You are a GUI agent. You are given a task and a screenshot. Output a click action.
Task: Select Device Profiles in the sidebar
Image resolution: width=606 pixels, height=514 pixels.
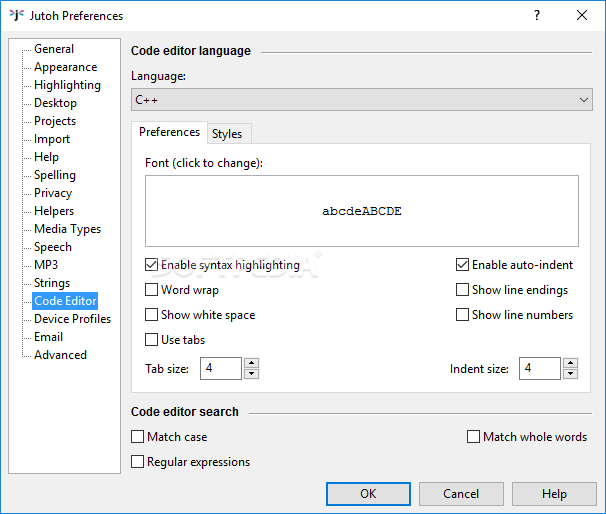tap(72, 319)
